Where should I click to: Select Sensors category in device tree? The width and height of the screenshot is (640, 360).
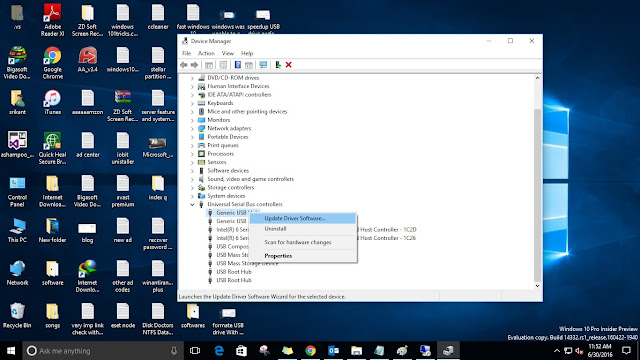(x=217, y=162)
